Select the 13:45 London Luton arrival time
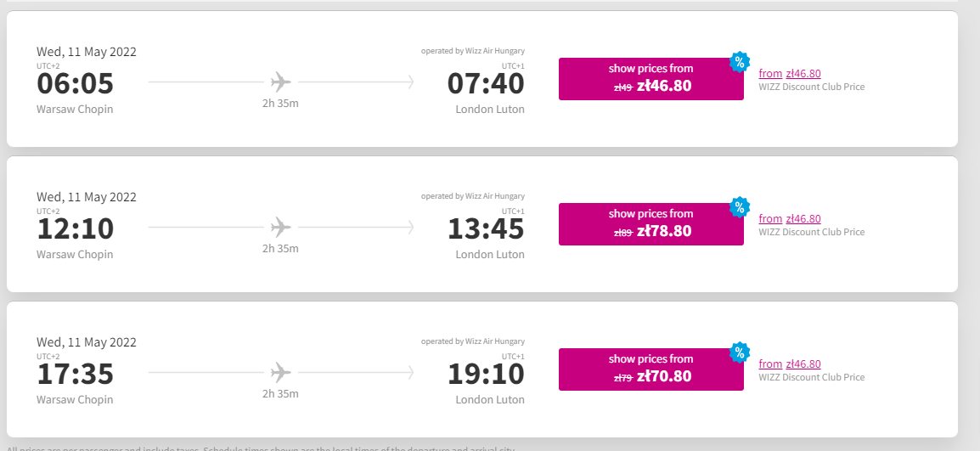Image resolution: width=980 pixels, height=451 pixels. tap(486, 228)
